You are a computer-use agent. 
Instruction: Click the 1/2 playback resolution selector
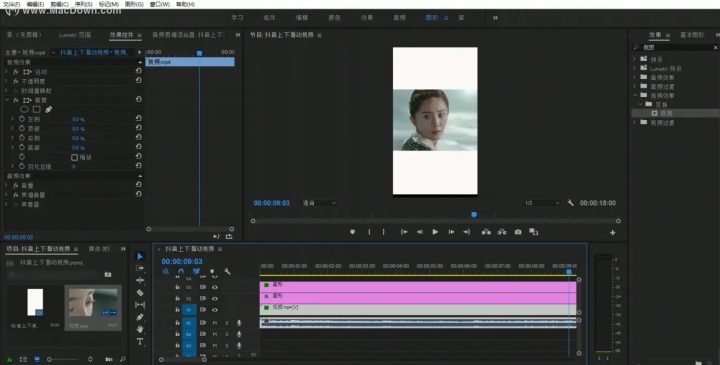(542, 203)
